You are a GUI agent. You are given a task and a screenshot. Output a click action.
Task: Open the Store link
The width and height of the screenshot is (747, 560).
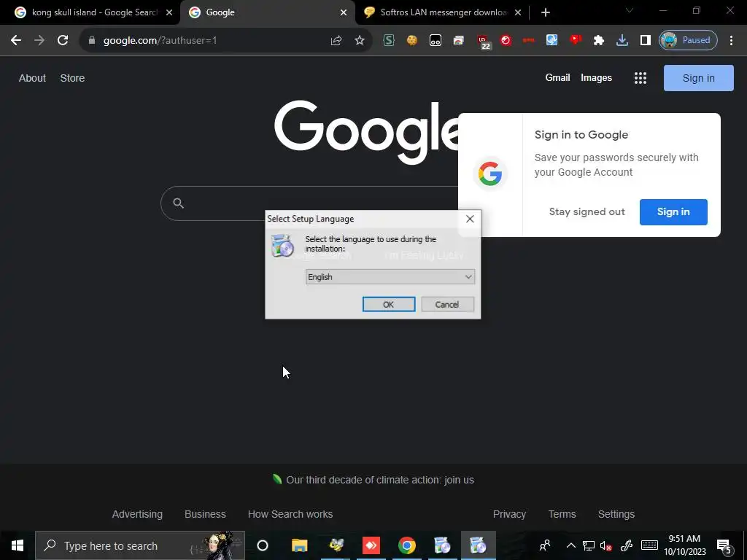pos(72,78)
